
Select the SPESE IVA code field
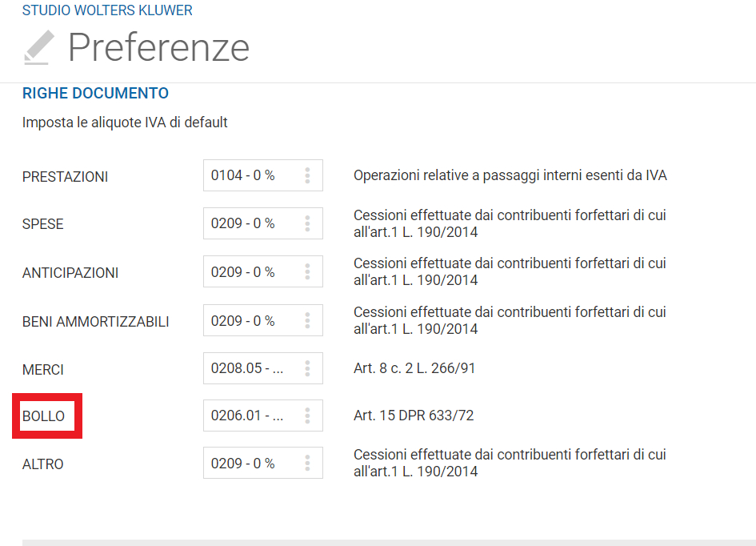coord(262,223)
